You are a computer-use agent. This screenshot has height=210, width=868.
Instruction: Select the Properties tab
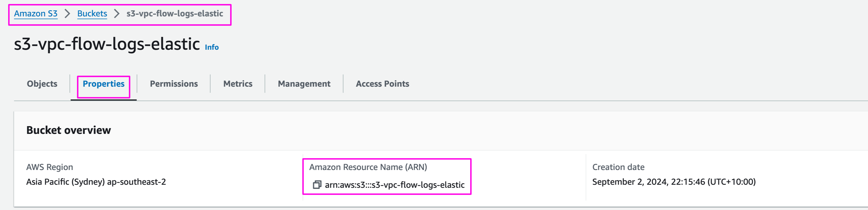(x=104, y=84)
